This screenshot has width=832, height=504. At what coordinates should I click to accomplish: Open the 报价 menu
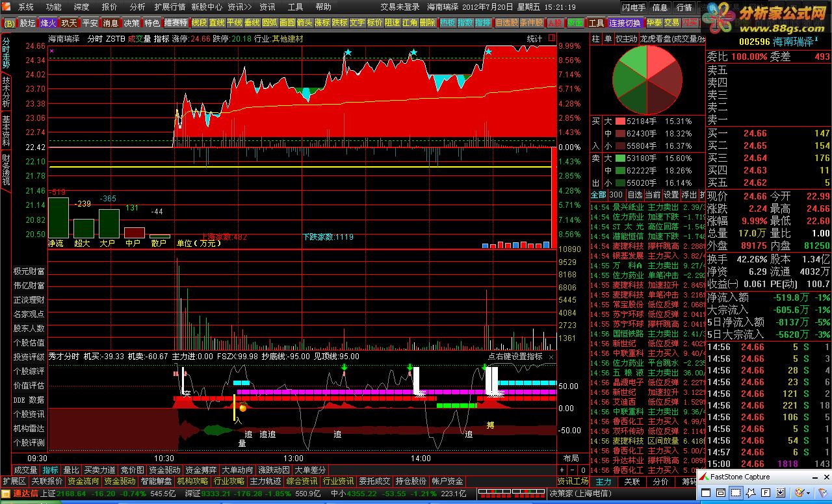tap(110, 7)
